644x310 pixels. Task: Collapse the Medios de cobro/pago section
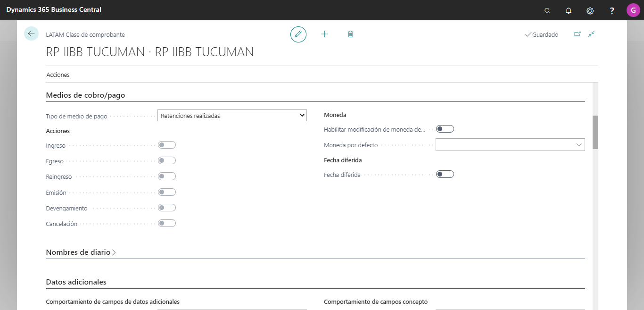click(85, 95)
